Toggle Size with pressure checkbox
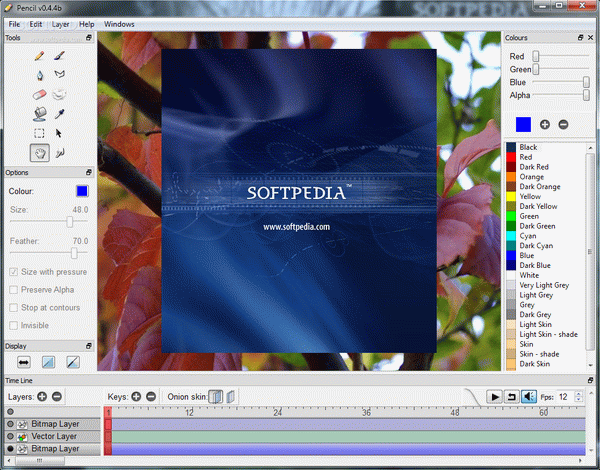600x470 pixels. point(13,272)
